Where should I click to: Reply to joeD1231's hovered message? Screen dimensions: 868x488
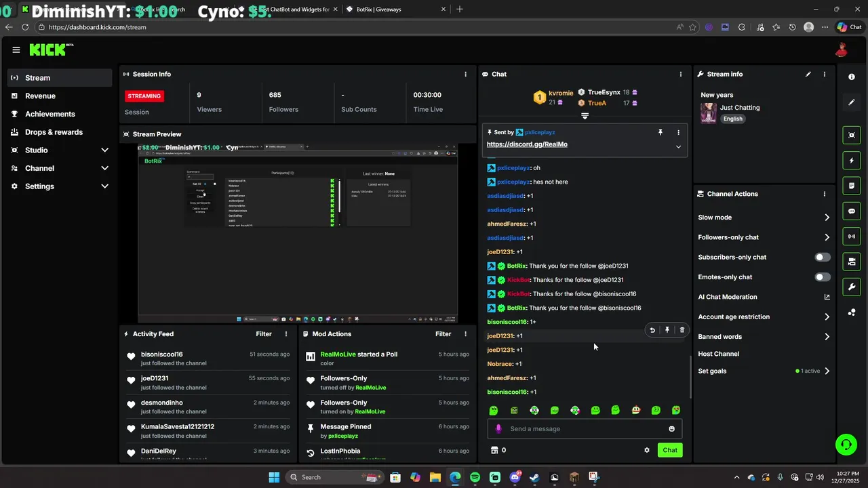click(x=652, y=330)
